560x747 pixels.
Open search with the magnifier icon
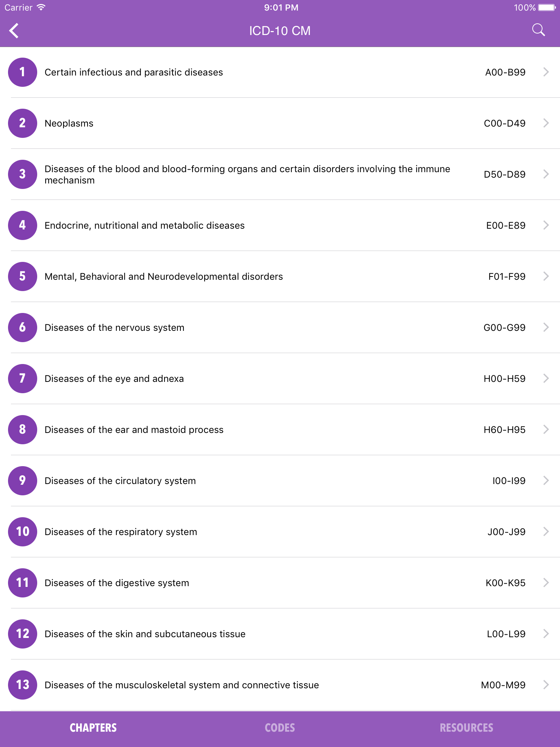pos(538,30)
